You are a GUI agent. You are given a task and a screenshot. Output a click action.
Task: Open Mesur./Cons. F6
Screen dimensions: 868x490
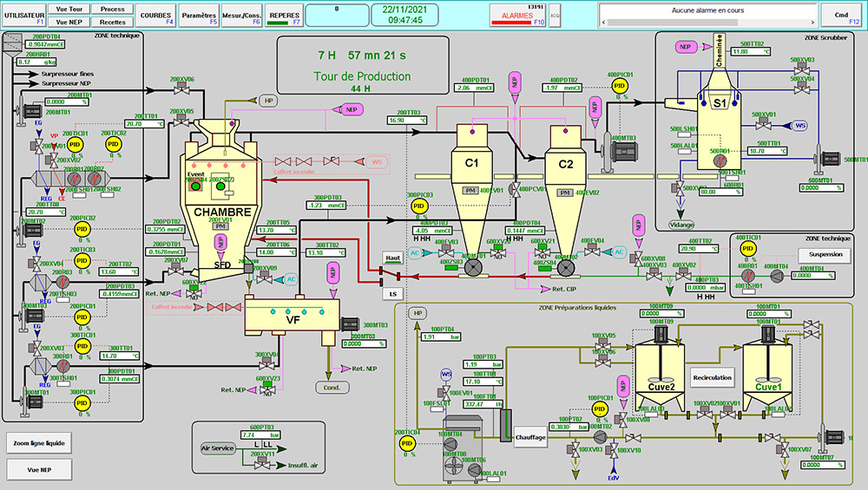(241, 16)
